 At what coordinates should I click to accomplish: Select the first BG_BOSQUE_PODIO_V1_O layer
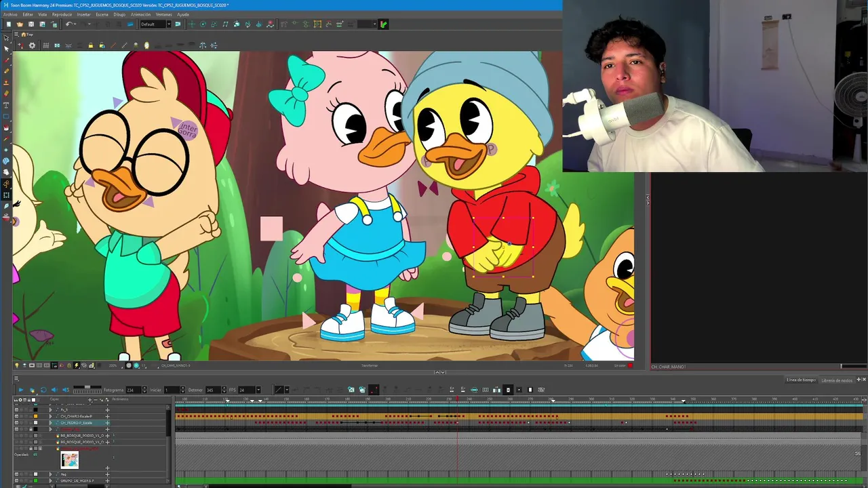(82, 436)
